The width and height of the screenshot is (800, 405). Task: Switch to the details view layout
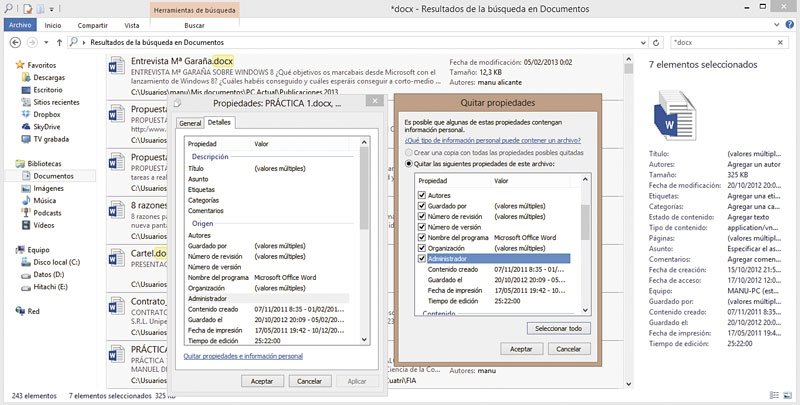pyautogui.click(x=774, y=395)
